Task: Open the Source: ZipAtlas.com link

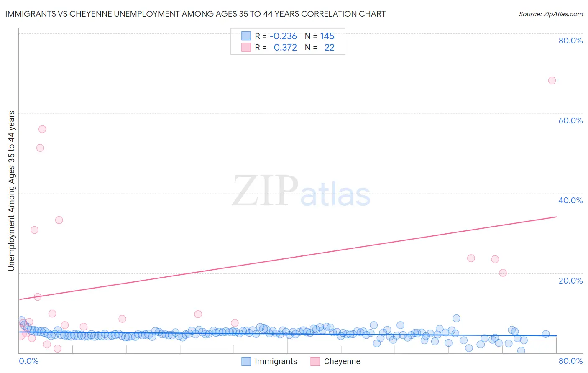Action: coord(551,14)
